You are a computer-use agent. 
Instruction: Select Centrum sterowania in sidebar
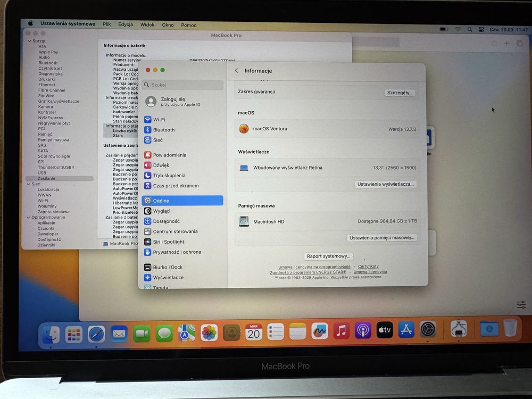click(x=183, y=231)
